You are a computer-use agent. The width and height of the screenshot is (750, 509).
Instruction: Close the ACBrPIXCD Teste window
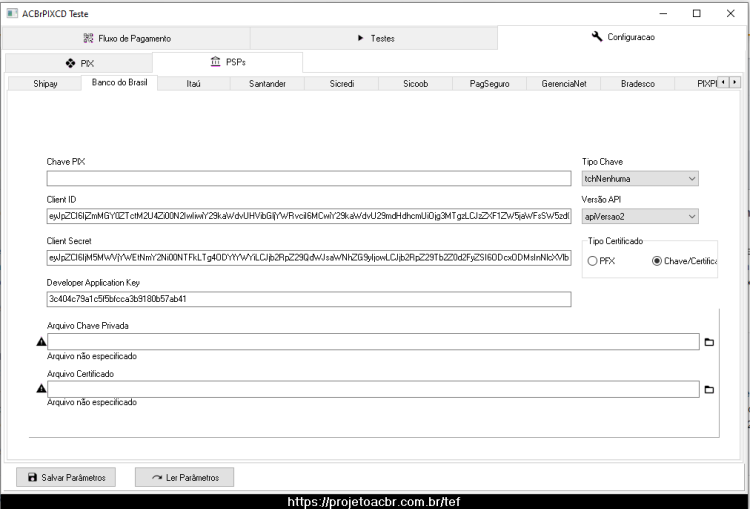(x=730, y=13)
